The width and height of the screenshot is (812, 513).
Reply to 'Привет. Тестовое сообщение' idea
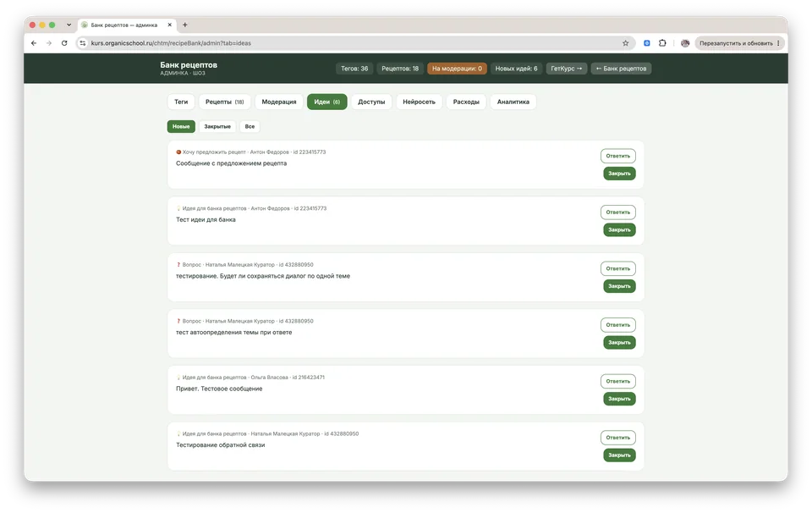tap(618, 382)
